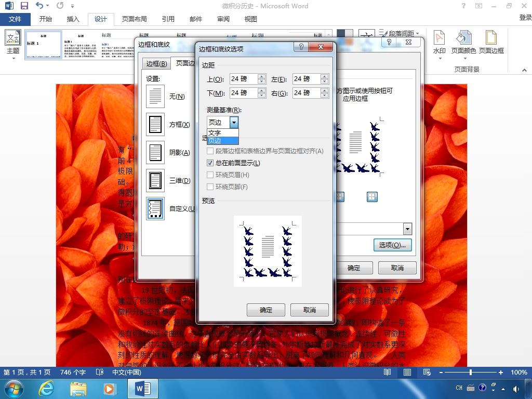Click the proofing book icon in status bar

(x=99, y=372)
